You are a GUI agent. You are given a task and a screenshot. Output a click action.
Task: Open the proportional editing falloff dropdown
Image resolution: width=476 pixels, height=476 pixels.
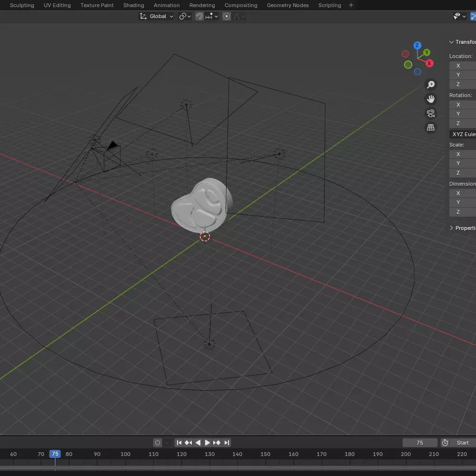coord(239,16)
